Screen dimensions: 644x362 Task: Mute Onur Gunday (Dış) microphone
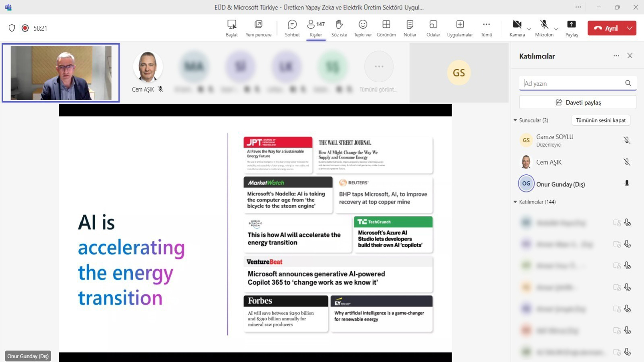[627, 184]
